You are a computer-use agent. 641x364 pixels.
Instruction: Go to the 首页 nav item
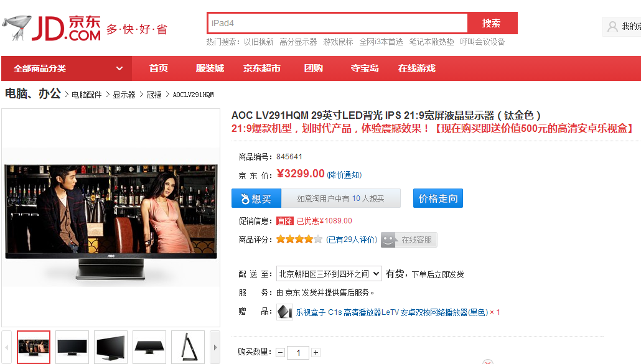tap(159, 68)
